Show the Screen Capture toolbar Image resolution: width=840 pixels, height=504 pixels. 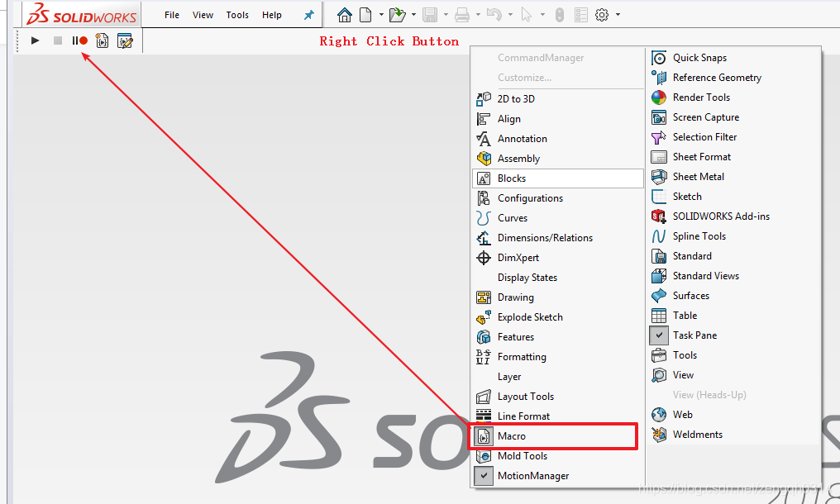(733, 117)
